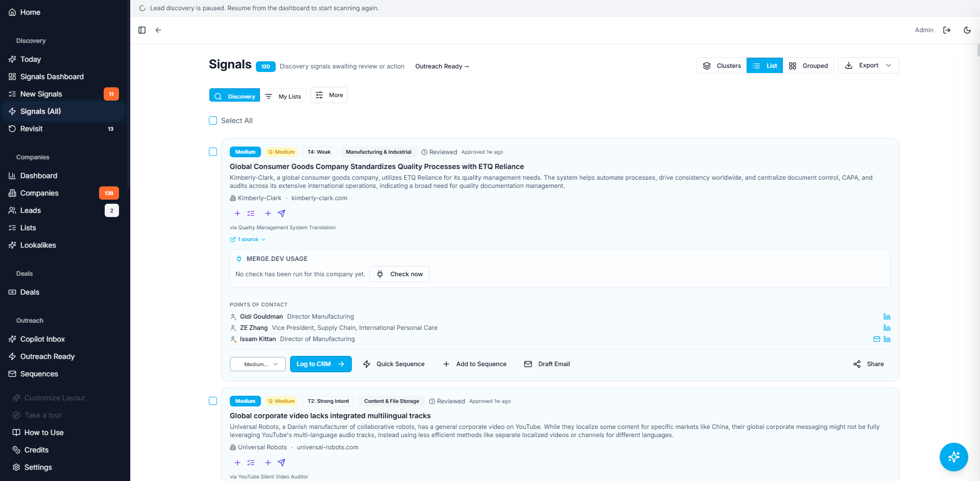
Task: Expand the 1 source link on Kimberly-Clark card
Action: pos(248,239)
